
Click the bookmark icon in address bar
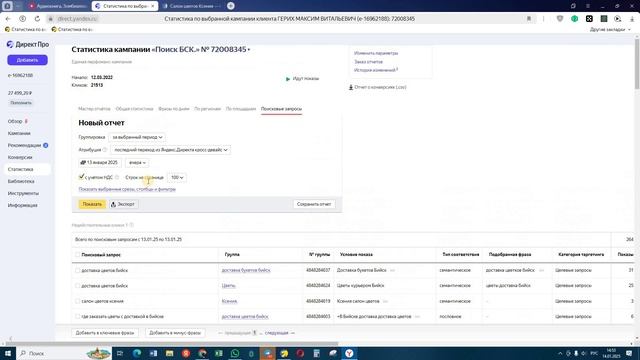pyautogui.click(x=529, y=19)
